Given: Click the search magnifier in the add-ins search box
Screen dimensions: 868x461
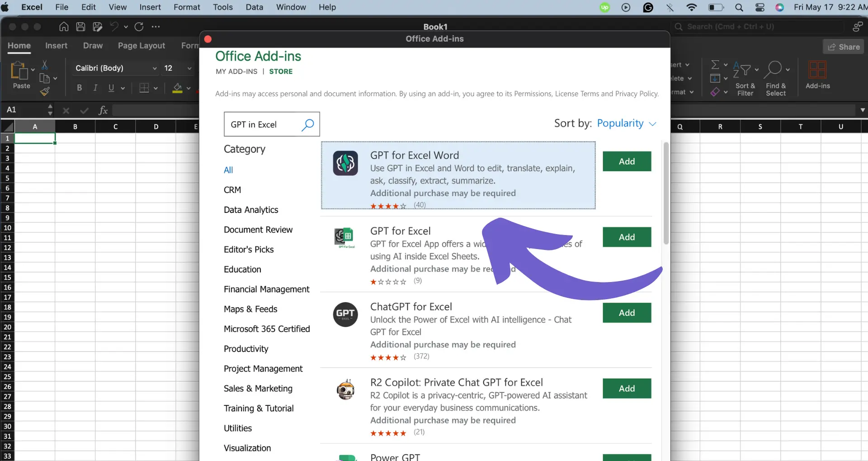Looking at the screenshot, I should pyautogui.click(x=307, y=124).
